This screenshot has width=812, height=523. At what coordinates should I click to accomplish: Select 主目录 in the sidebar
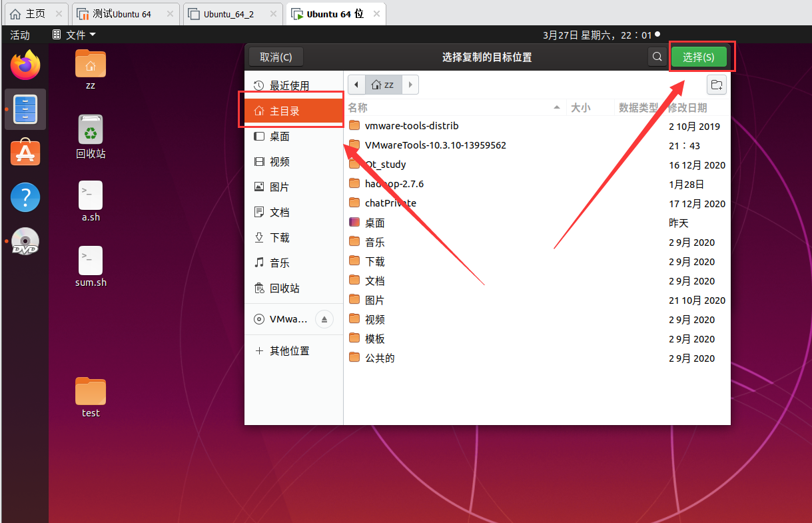tap(294, 111)
